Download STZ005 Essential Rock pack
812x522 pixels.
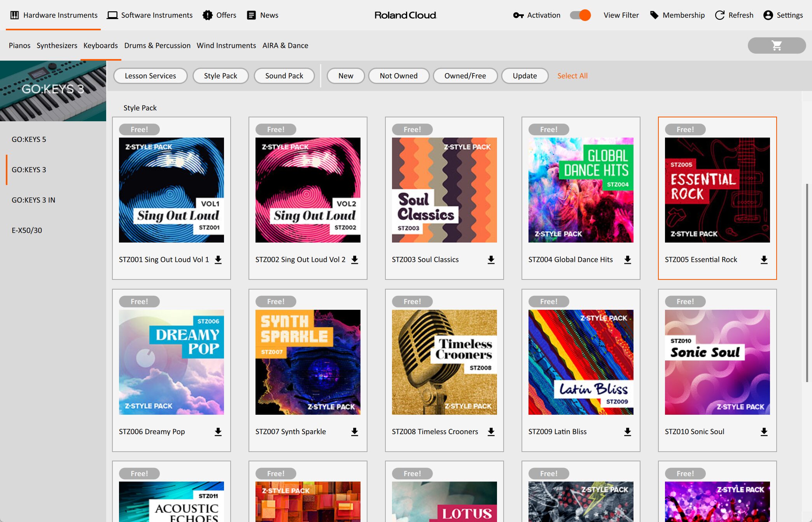tap(764, 260)
